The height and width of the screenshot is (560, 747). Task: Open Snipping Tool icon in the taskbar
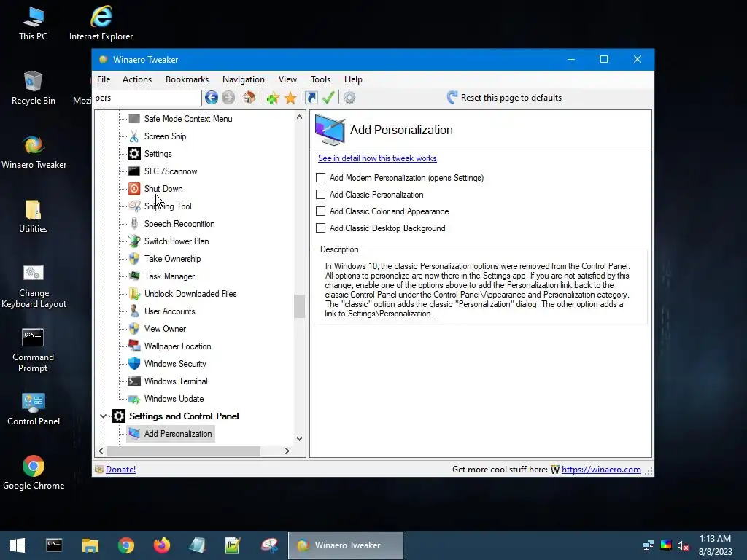click(269, 545)
